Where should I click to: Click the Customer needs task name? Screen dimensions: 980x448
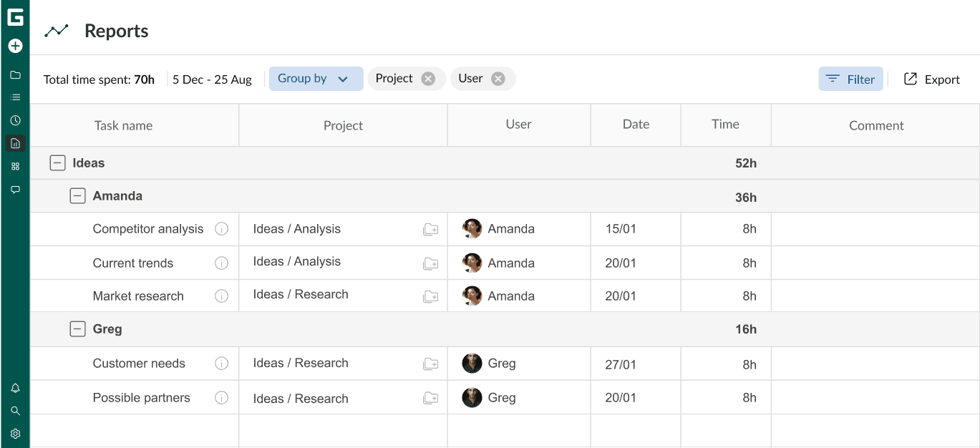139,363
